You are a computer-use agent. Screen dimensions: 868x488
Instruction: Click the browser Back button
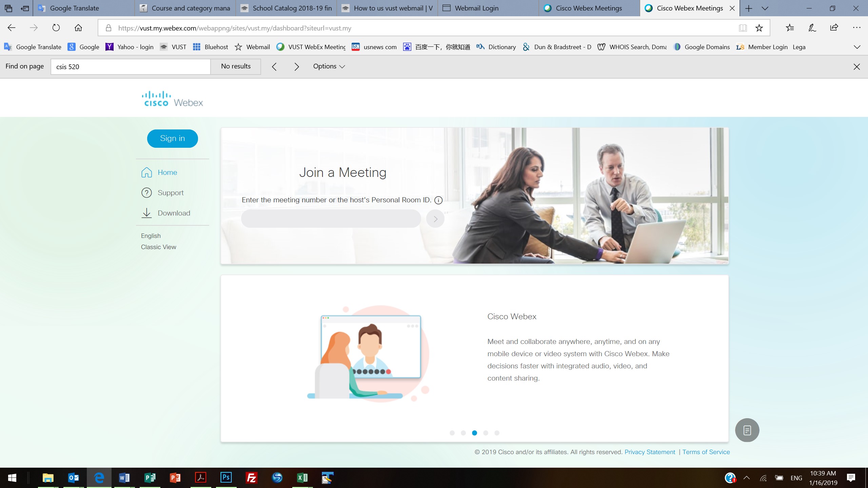[x=12, y=28]
